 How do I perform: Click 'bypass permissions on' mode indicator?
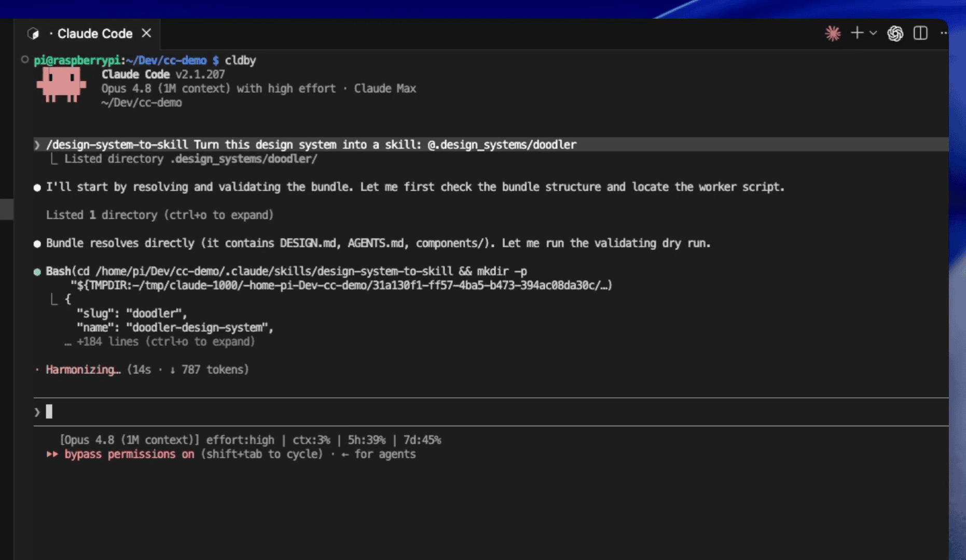click(x=129, y=454)
